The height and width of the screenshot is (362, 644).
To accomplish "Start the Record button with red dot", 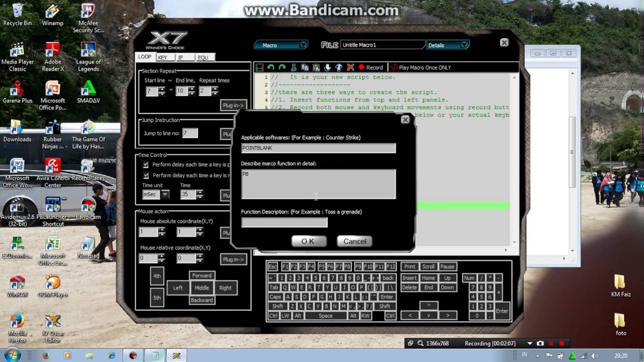I will pyautogui.click(x=371, y=67).
